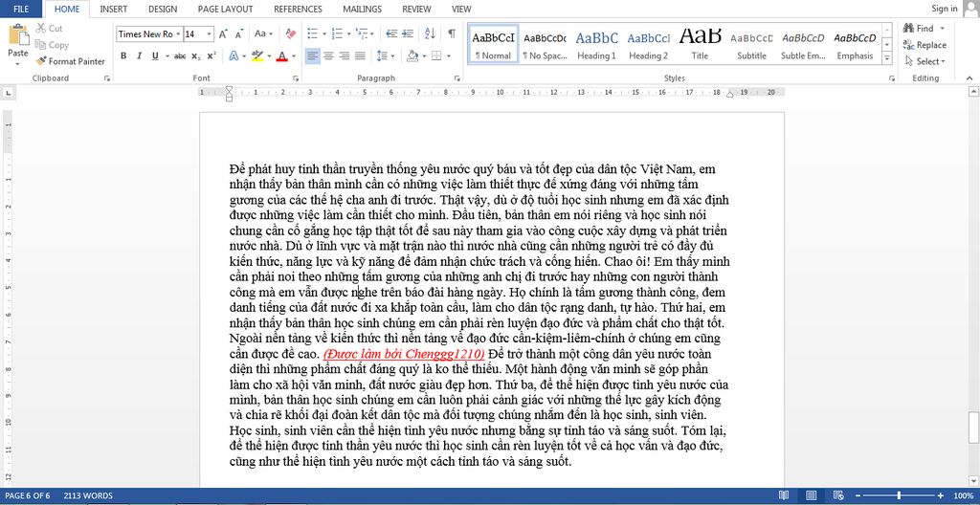Apply subscript x₂ formatting
The width and height of the screenshot is (980, 505).
(195, 55)
